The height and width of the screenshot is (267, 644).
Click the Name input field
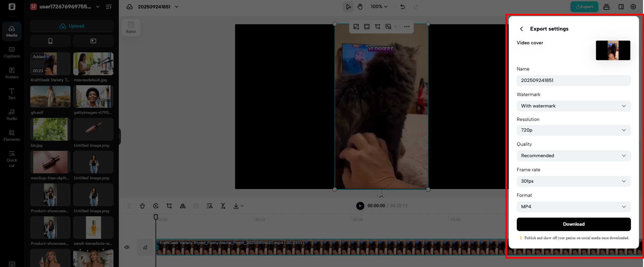coord(573,80)
